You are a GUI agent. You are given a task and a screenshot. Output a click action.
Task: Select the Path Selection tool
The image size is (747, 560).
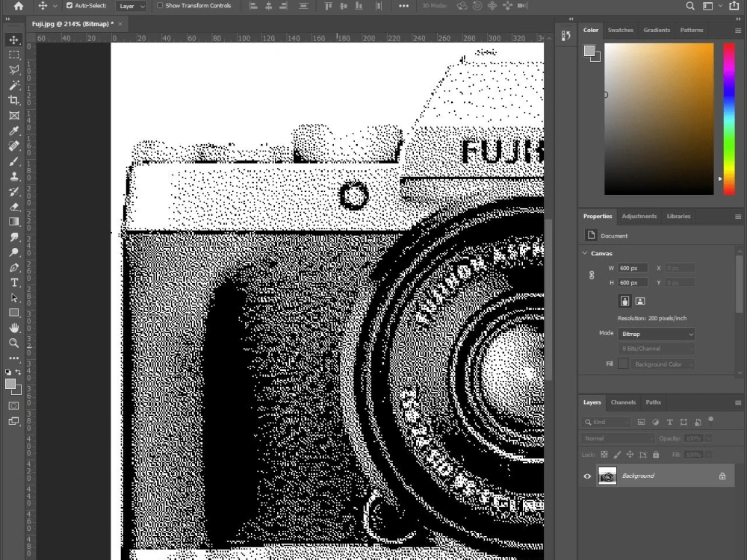coord(13,298)
